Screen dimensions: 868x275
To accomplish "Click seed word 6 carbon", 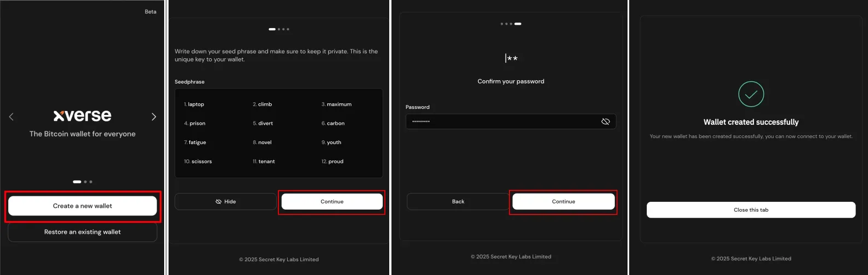I will point(333,124).
